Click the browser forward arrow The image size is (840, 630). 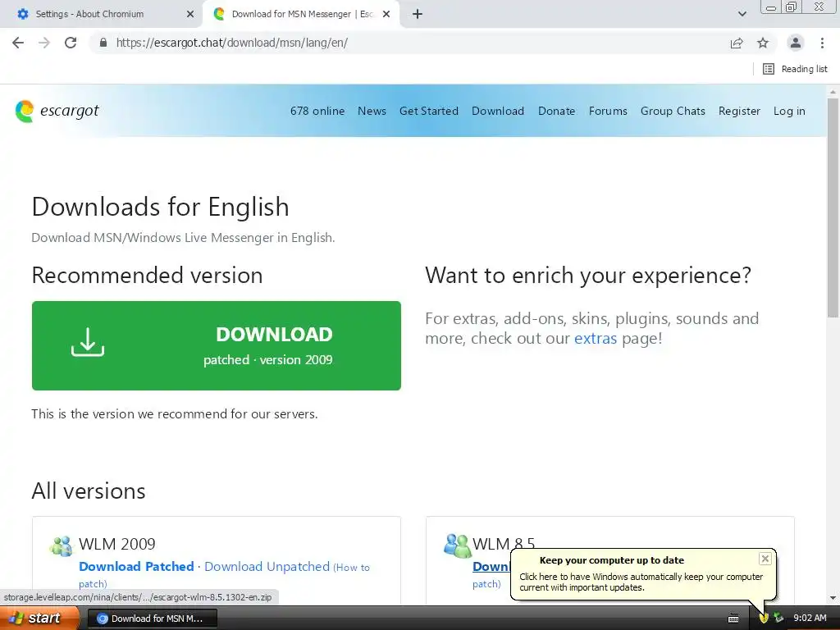point(44,43)
